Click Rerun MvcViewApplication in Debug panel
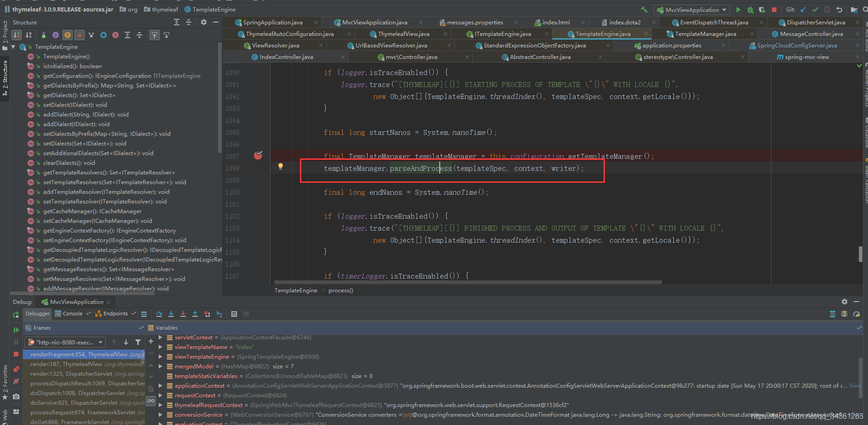The height and width of the screenshot is (425, 868). (16, 314)
